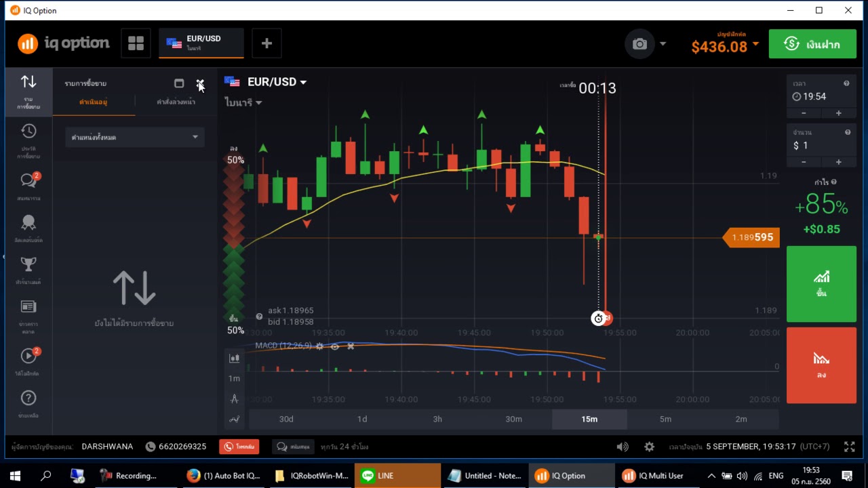Click the expiration stopwatch marker
Viewport: 868px width, 488px height.
tap(598, 319)
